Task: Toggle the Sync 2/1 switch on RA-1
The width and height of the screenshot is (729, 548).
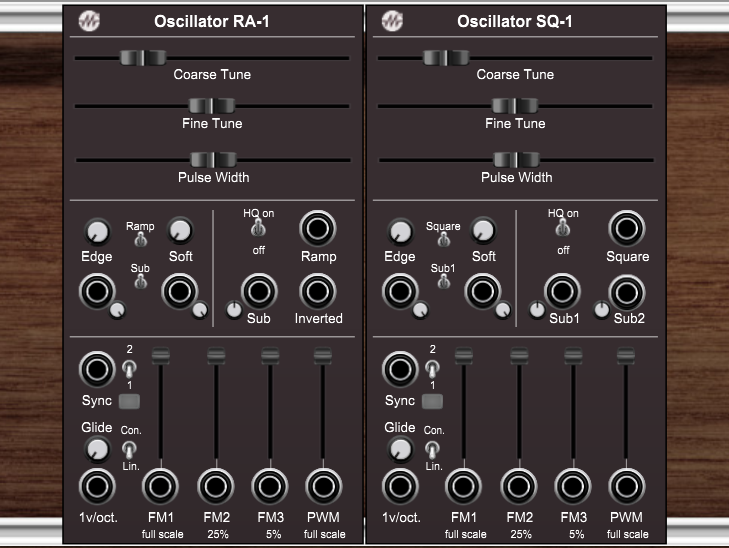Action: (x=129, y=369)
